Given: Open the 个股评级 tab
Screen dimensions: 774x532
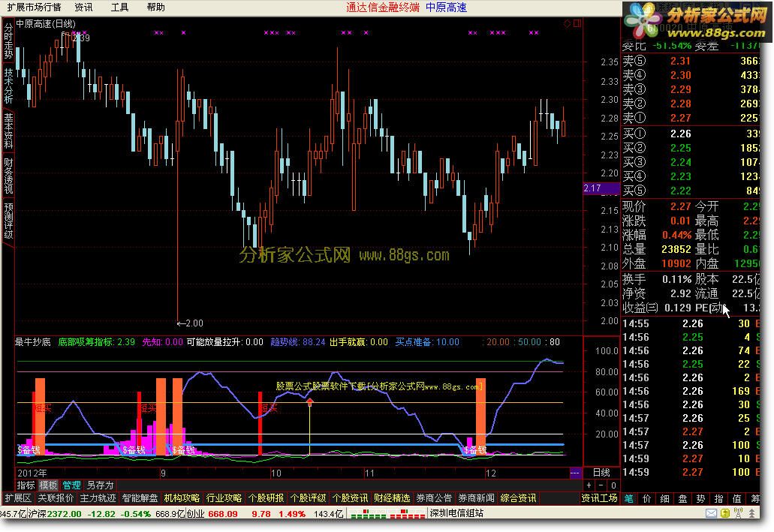Looking at the screenshot, I should coord(308,498).
